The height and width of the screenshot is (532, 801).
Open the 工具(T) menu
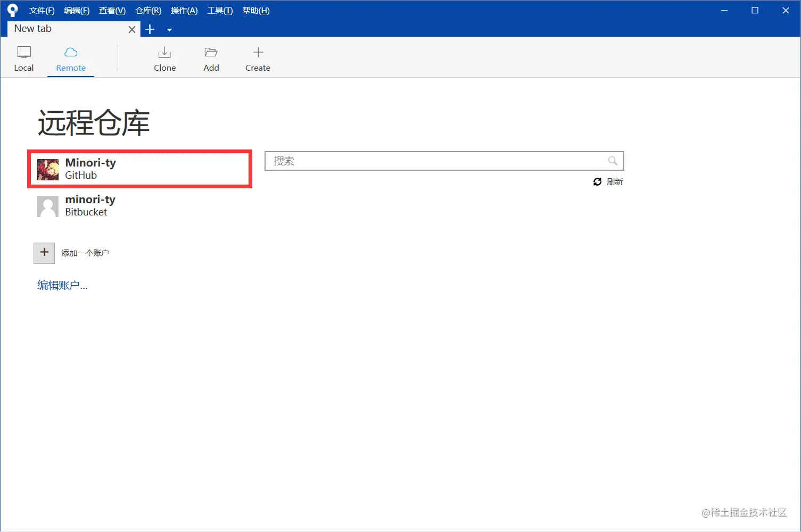pyautogui.click(x=220, y=11)
